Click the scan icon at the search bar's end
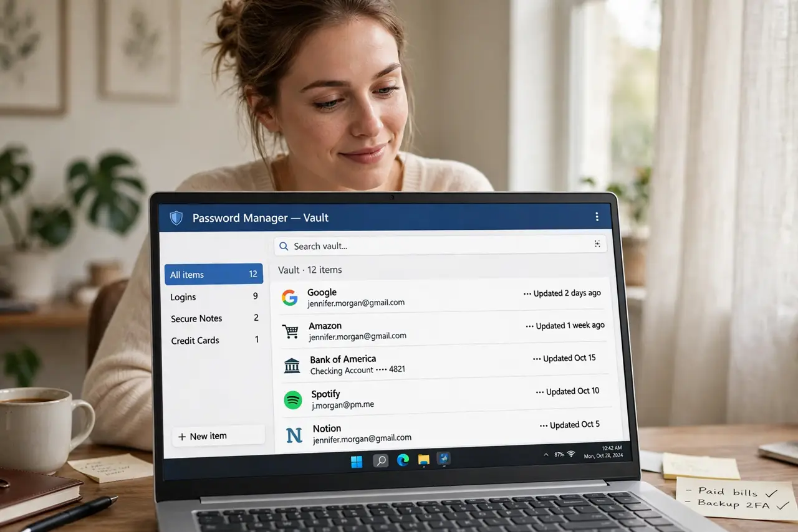 tap(597, 244)
